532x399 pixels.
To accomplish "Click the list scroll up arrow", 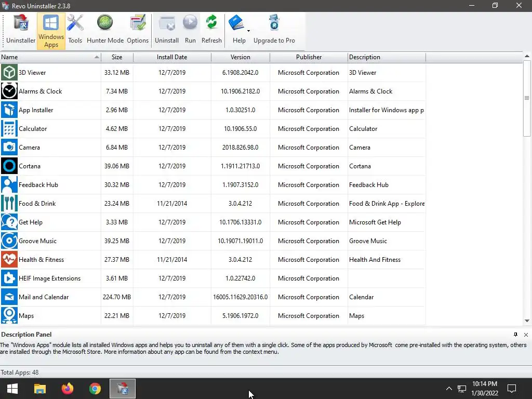I will tap(527, 56).
